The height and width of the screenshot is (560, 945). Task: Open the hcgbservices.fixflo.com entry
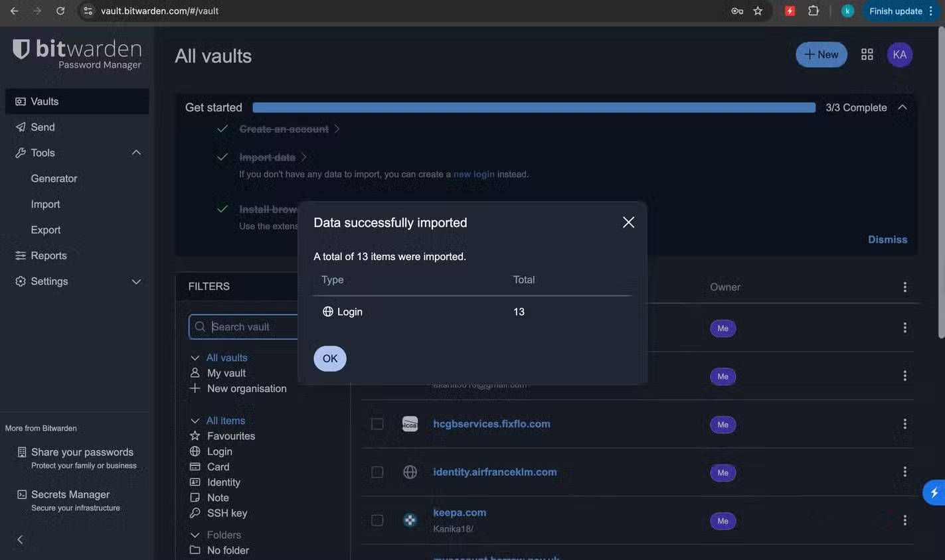click(491, 424)
